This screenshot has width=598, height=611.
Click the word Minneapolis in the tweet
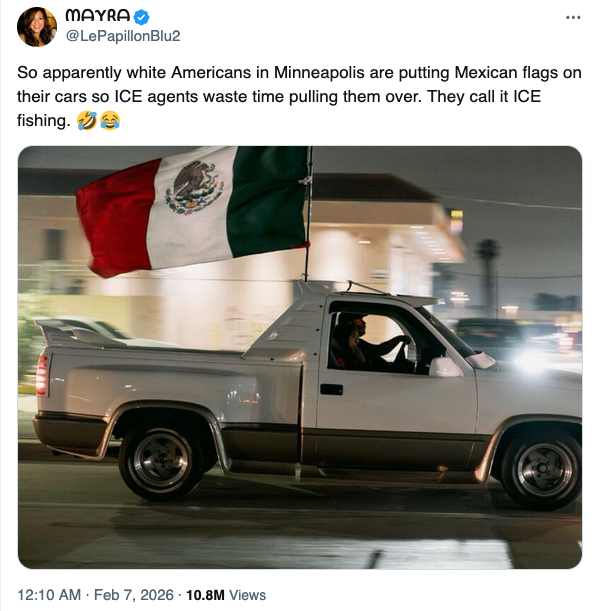click(319, 73)
